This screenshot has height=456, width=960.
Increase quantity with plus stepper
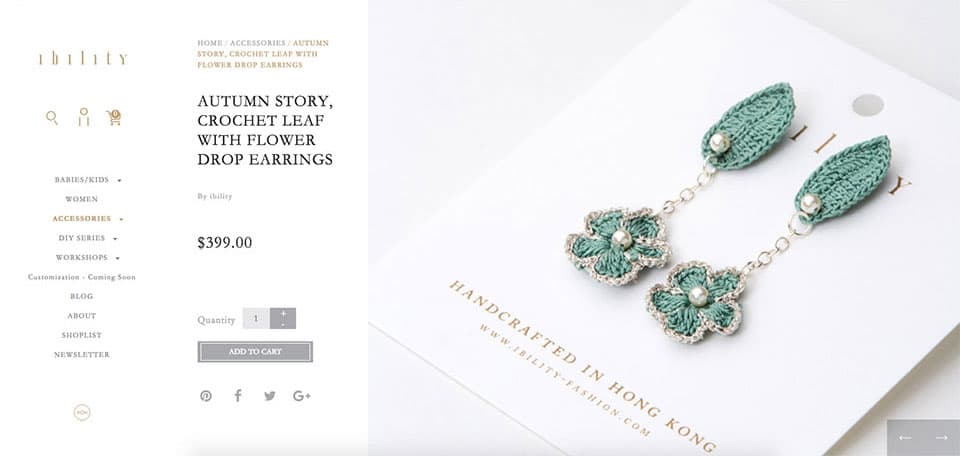(283, 313)
